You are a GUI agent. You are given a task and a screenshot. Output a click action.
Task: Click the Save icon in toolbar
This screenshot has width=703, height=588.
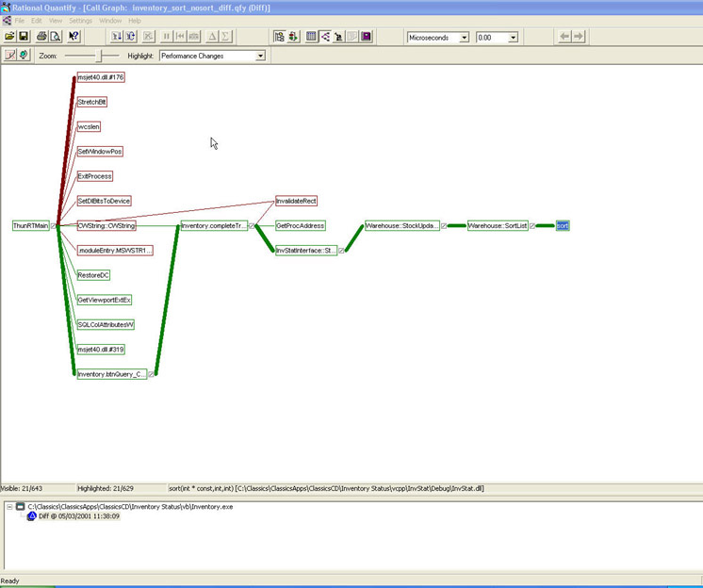point(24,37)
